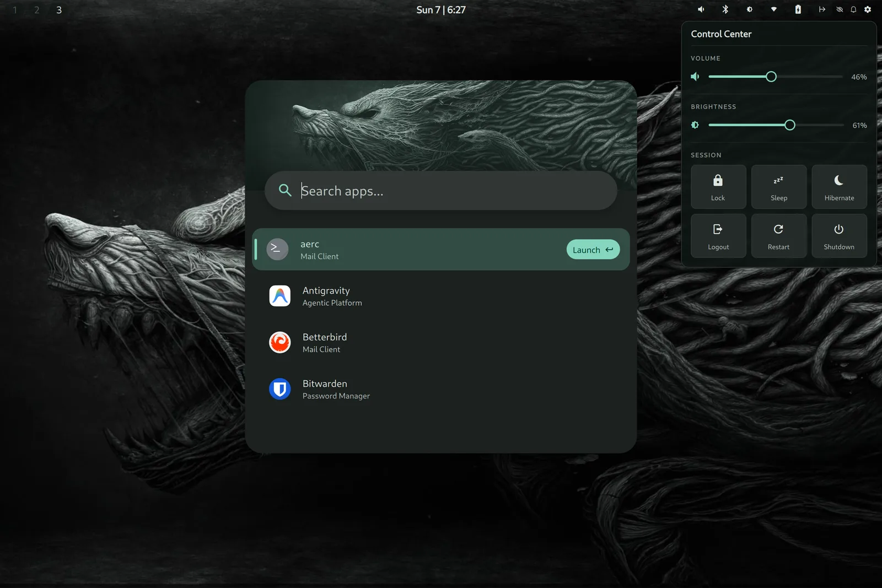Click the magnifier search icon
The image size is (882, 588).
[x=285, y=191]
